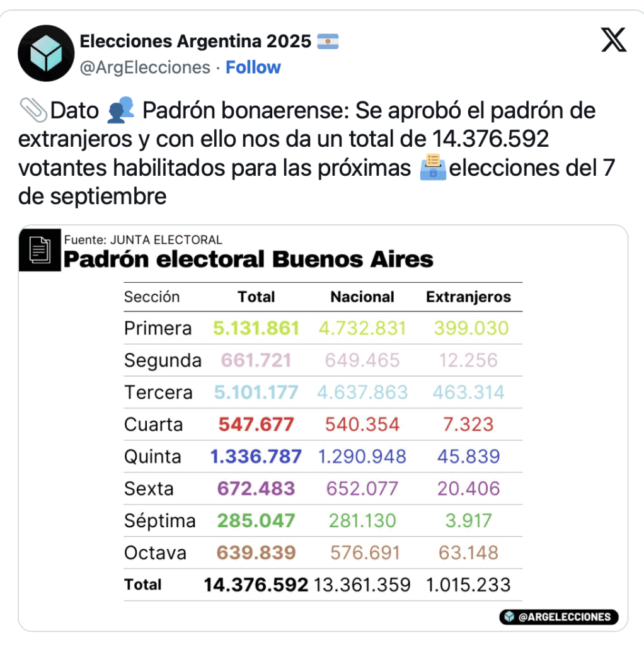Click the Argentina flag emoji
This screenshot has height=645, width=644.
[328, 41]
